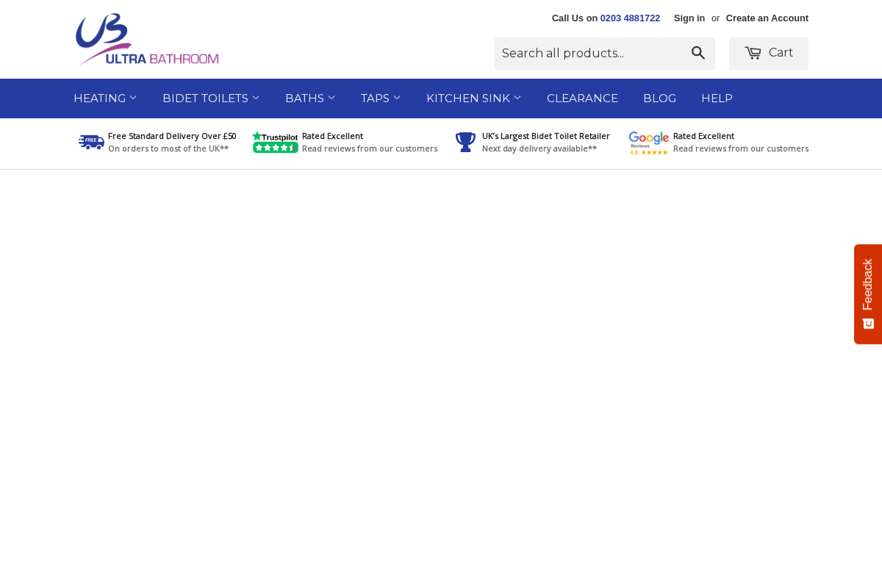Open Create an Account page
882x588 pixels.
click(767, 18)
